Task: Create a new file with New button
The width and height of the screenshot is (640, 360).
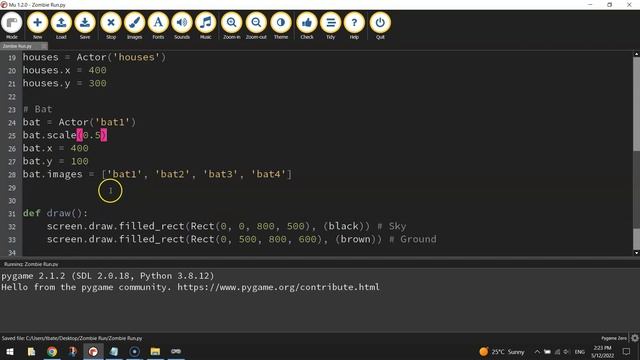Action: (37, 26)
